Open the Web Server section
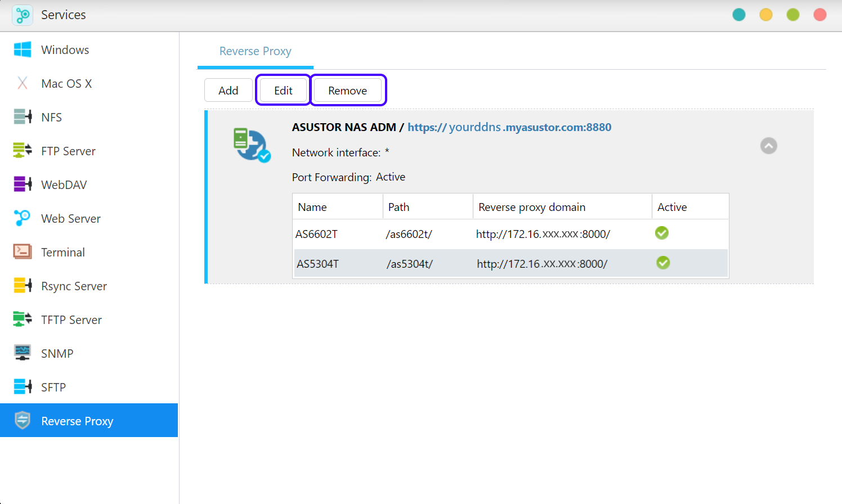Image resolution: width=842 pixels, height=504 pixels. pos(71,218)
